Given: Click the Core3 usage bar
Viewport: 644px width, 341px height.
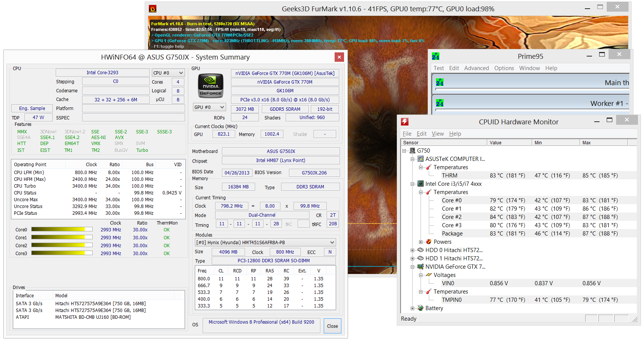Looking at the screenshot, I should 62,253.
